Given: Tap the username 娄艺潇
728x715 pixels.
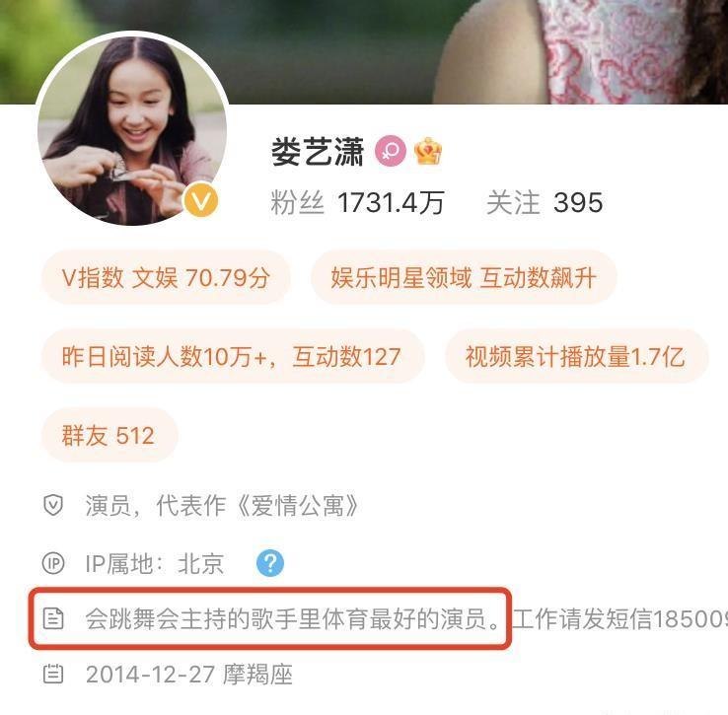Looking at the screenshot, I should (318, 151).
